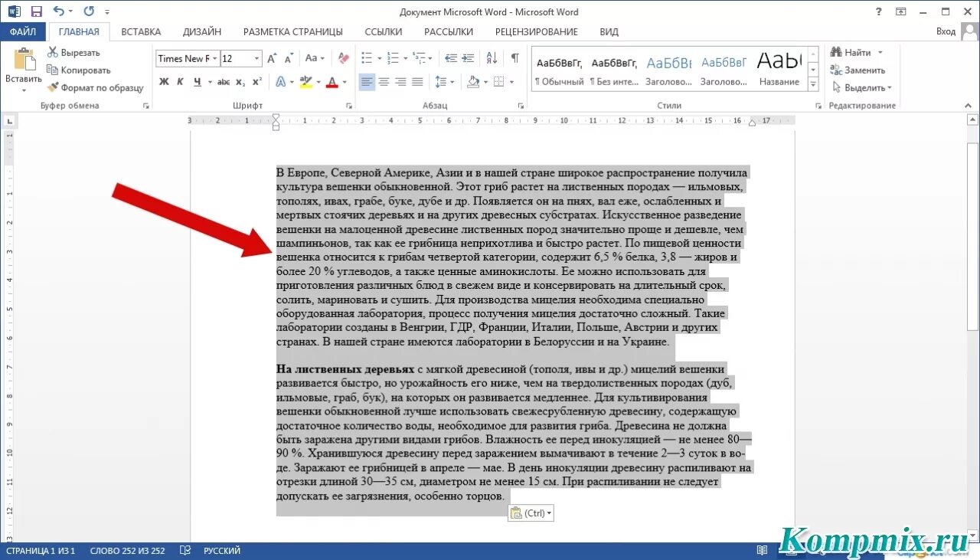Toggle subscript x₂ formatting
Screen dimensions: 980x560
[x=240, y=82]
